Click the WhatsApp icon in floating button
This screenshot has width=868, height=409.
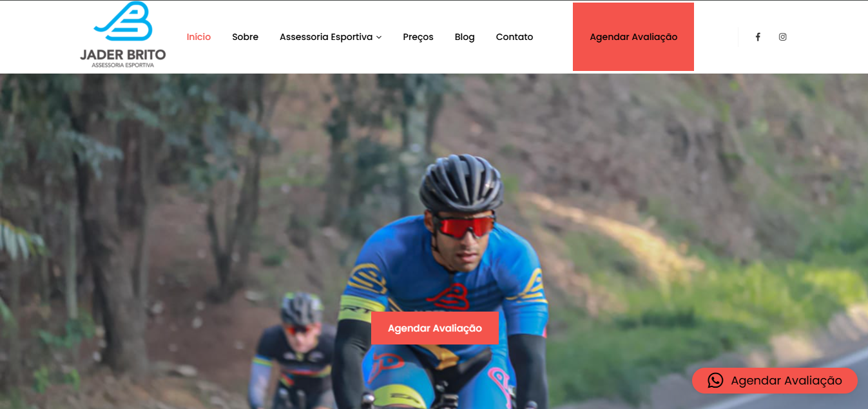tap(715, 381)
